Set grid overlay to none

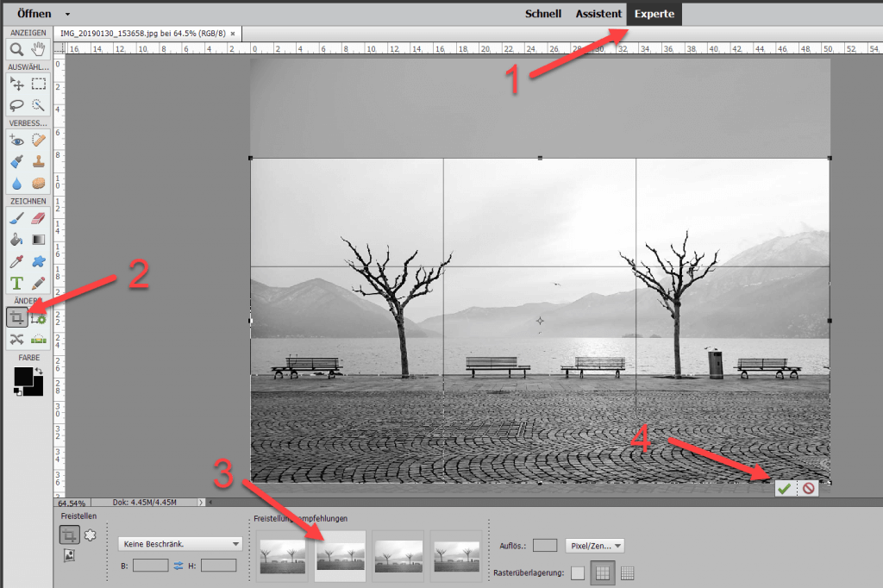pos(578,573)
